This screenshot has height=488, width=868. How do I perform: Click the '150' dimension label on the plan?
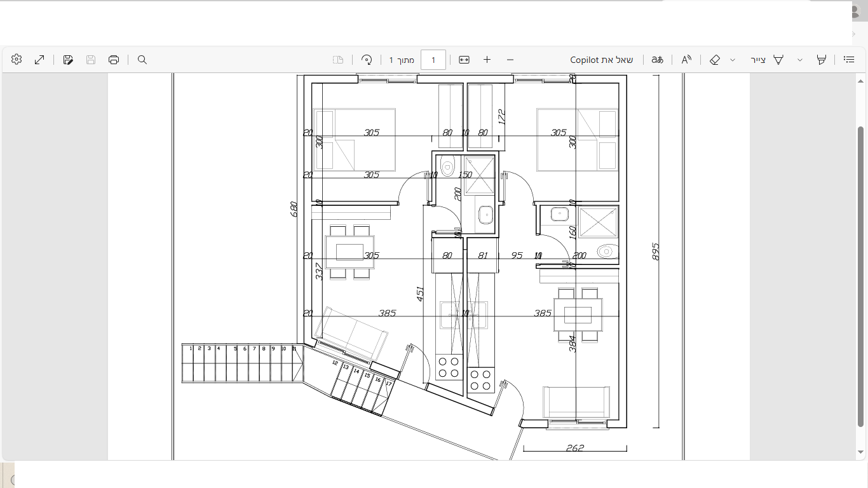(465, 175)
